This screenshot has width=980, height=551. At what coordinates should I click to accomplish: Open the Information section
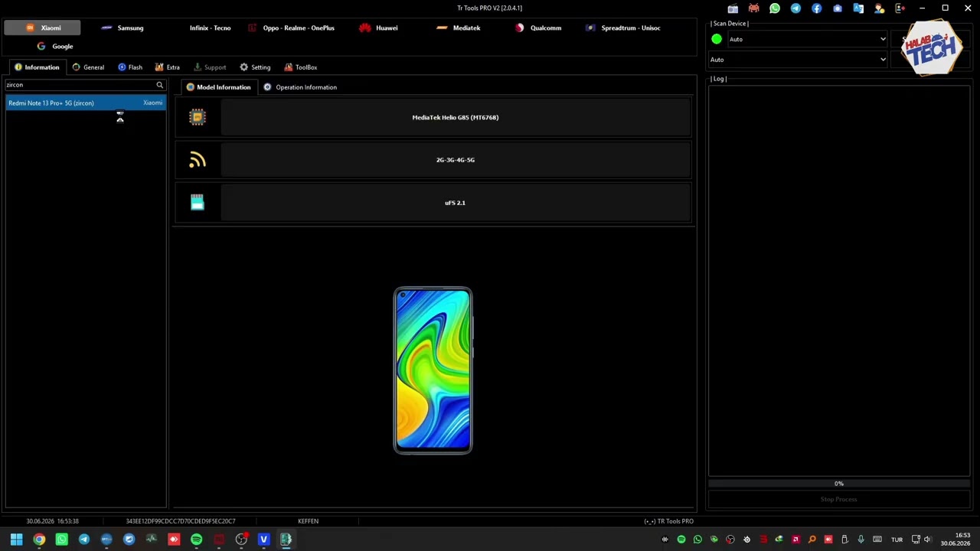pos(36,67)
